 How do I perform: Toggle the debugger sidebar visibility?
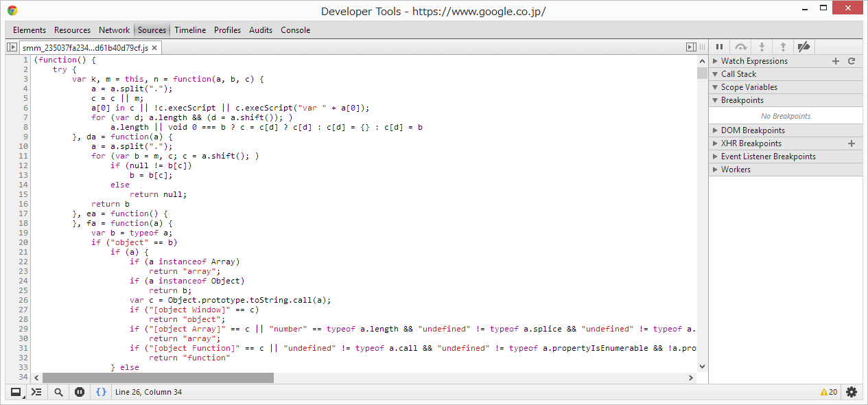click(691, 47)
